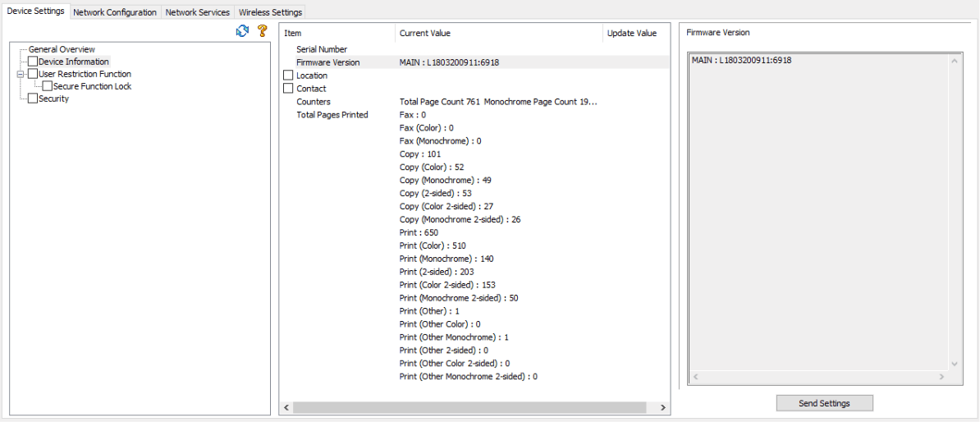Check the User Restriction Function checkbox
This screenshot has width=980, height=422.
coord(33,74)
